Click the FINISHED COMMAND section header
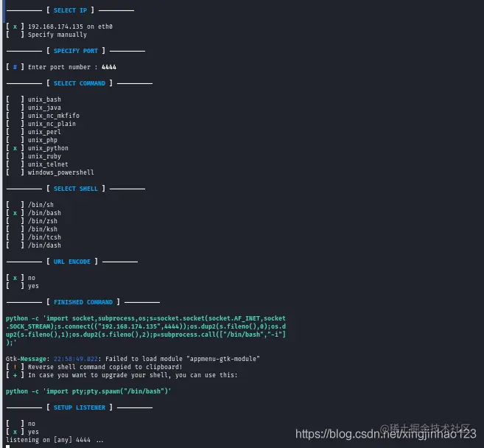The width and height of the screenshot is (484, 448). click(83, 302)
